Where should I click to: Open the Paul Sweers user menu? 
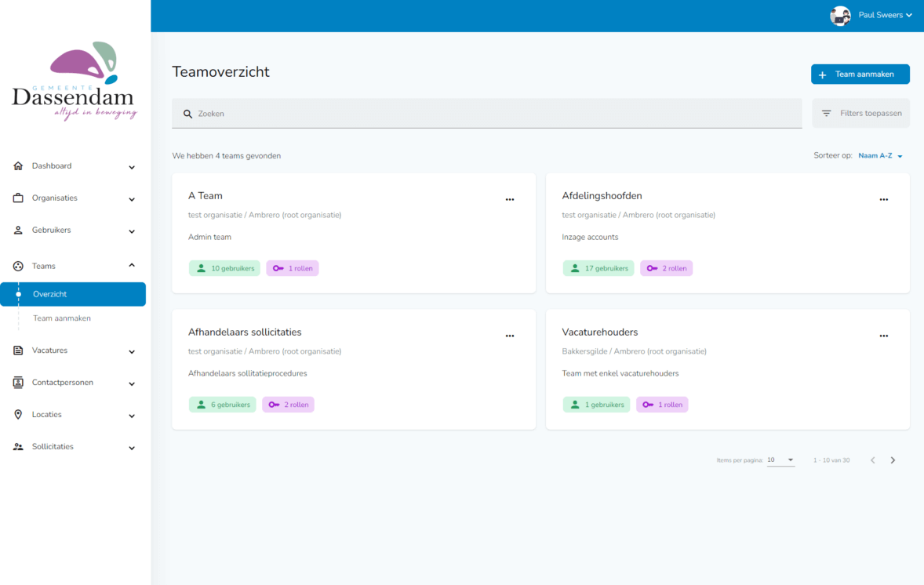[x=885, y=15]
